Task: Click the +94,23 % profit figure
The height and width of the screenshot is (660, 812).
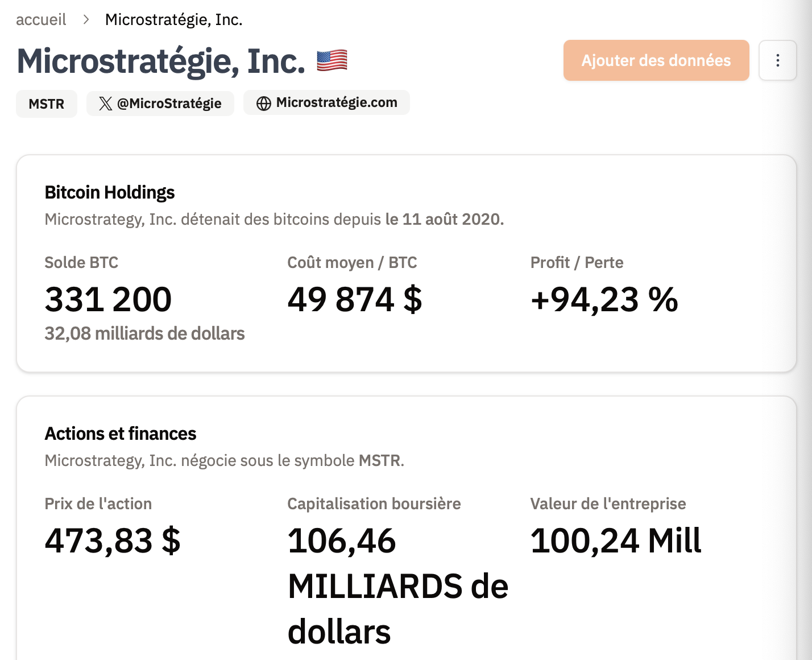Action: coord(604,299)
